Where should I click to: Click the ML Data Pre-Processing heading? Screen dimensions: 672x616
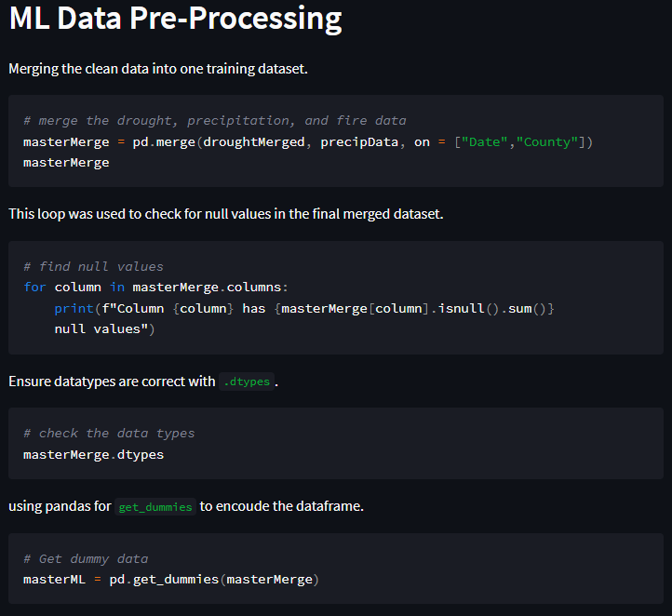pyautogui.click(x=176, y=20)
